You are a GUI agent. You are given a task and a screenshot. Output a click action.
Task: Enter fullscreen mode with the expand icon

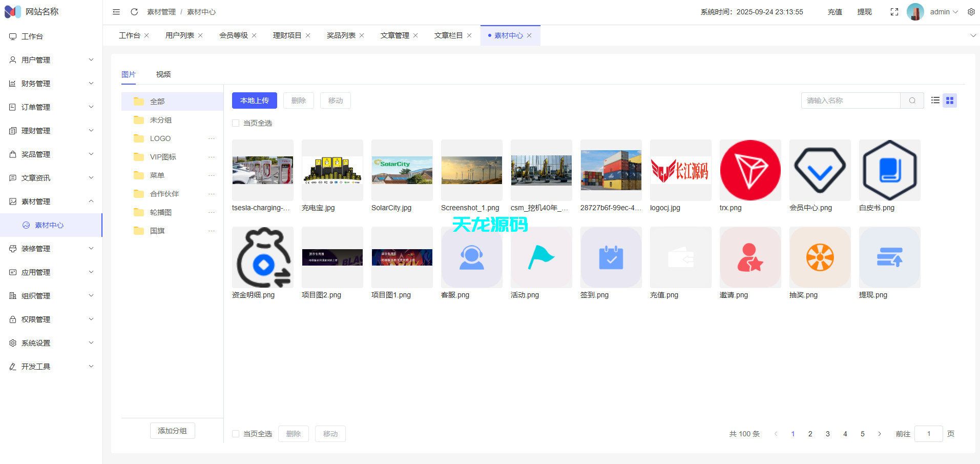point(894,11)
